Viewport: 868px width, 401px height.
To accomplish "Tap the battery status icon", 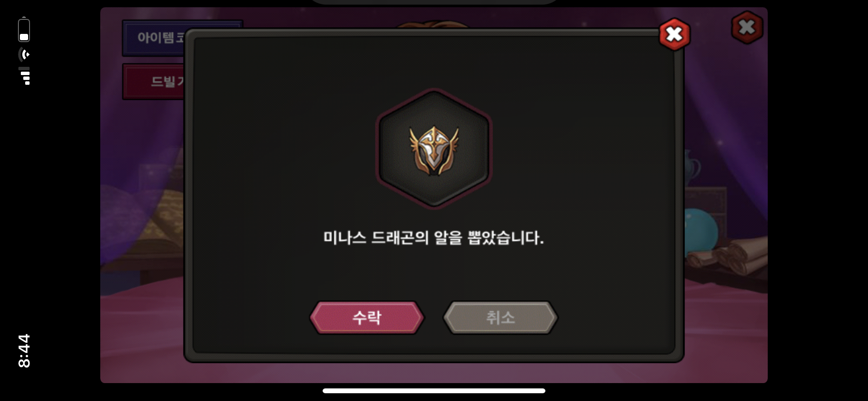I will point(24,30).
